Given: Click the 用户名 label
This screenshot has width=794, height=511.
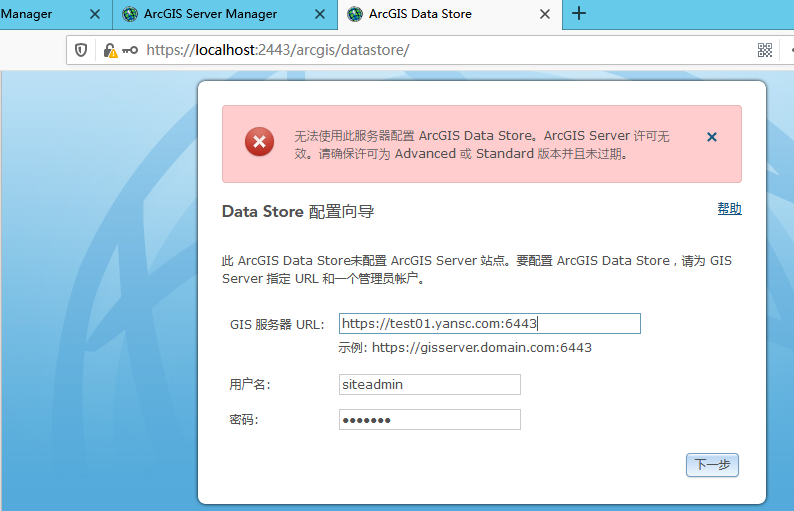Looking at the screenshot, I should point(250,385).
